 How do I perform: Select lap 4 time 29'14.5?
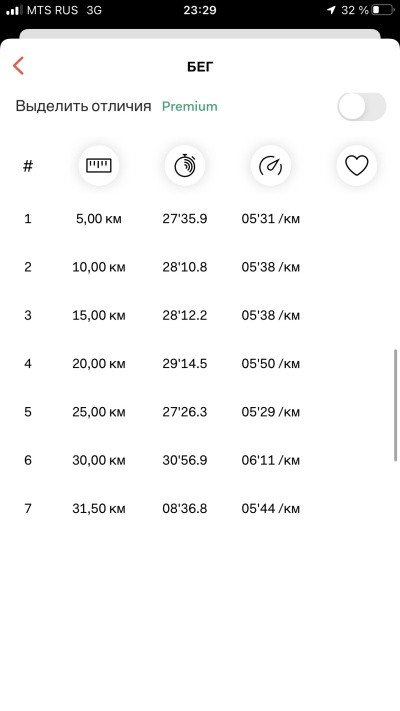click(185, 364)
